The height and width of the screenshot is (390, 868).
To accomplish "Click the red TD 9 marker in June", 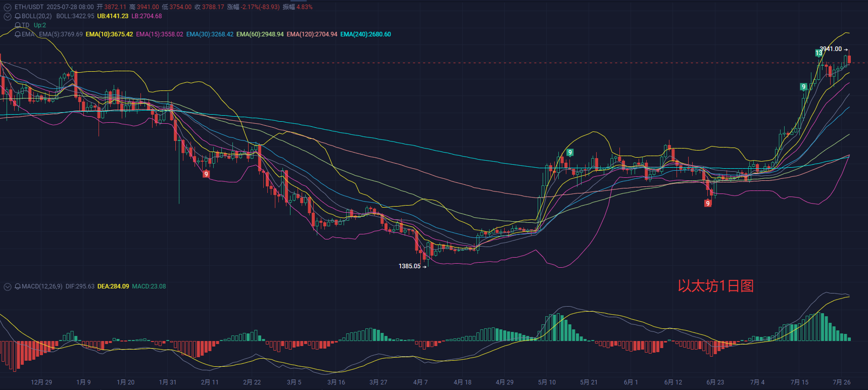I will tap(708, 203).
